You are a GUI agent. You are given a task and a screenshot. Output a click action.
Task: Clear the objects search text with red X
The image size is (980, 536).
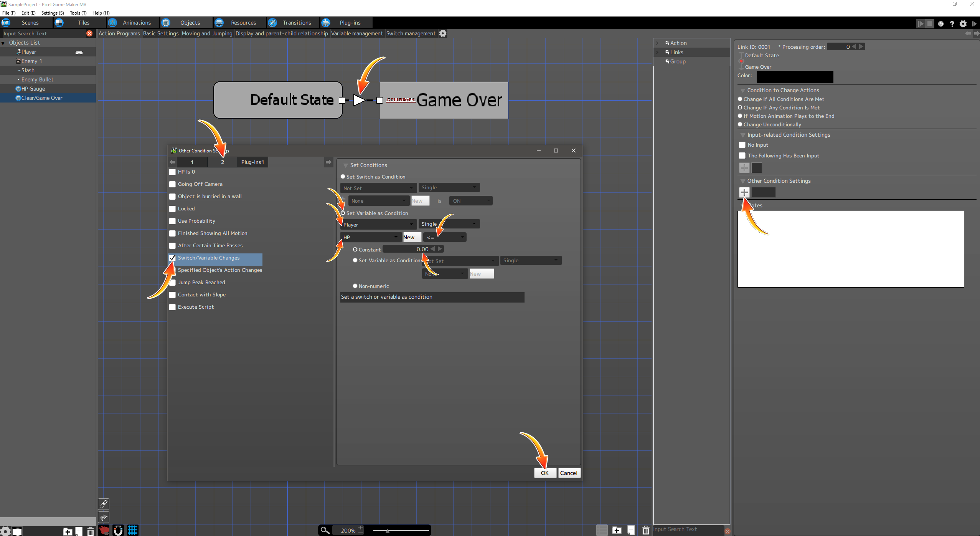tap(89, 33)
